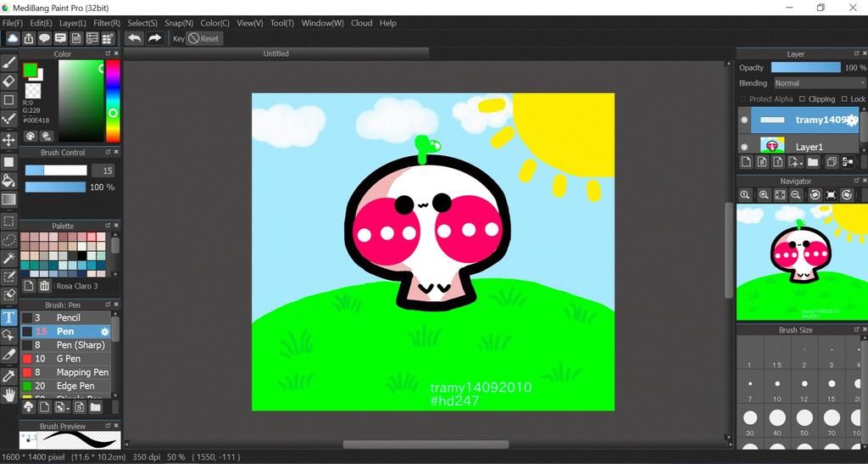The image size is (868, 464).
Task: Open tramy1409 layer settings gear
Action: click(851, 120)
